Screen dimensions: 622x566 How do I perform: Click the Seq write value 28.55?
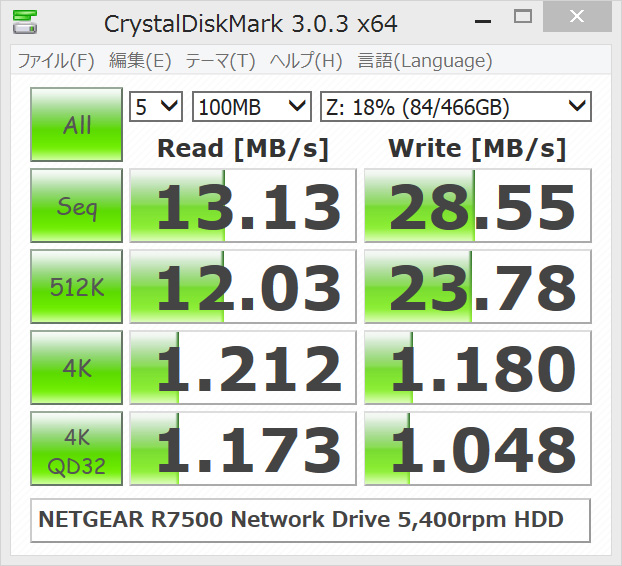pos(478,205)
